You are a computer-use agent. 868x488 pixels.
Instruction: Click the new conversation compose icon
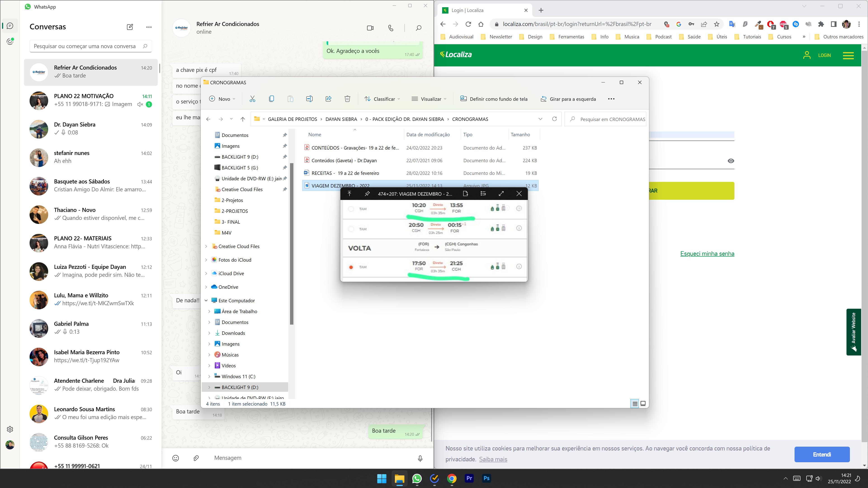130,27
